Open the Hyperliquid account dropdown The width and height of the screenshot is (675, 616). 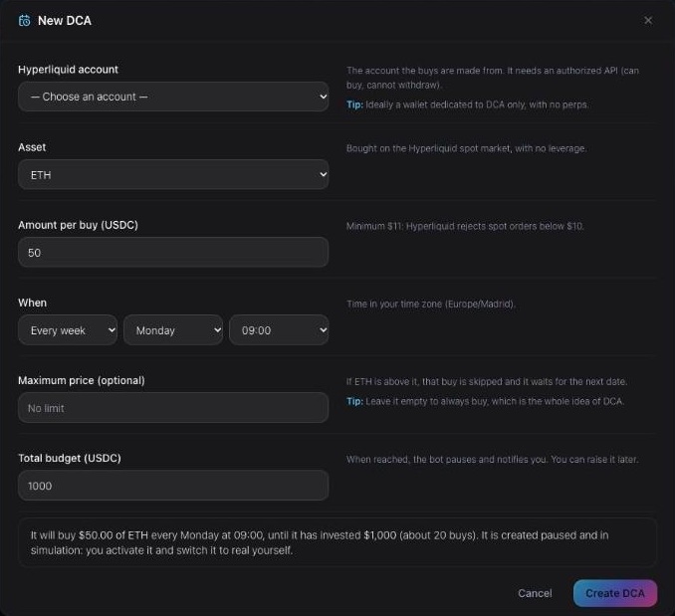click(x=173, y=97)
